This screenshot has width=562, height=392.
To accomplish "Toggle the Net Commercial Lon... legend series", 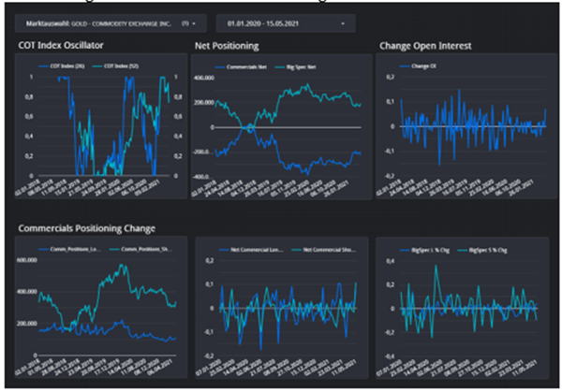I will click(251, 250).
